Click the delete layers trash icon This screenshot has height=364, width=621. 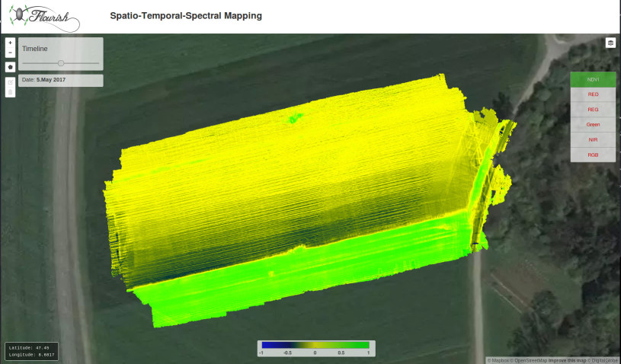click(11, 92)
